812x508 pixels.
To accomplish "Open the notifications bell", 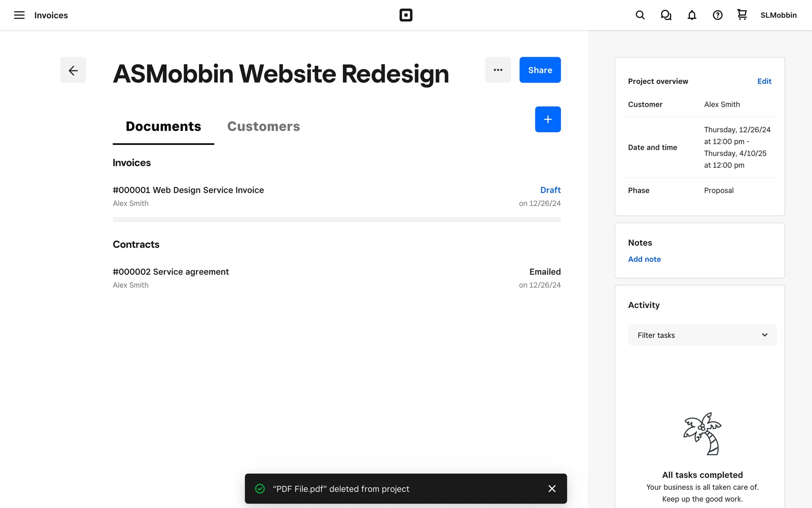I will (x=691, y=15).
